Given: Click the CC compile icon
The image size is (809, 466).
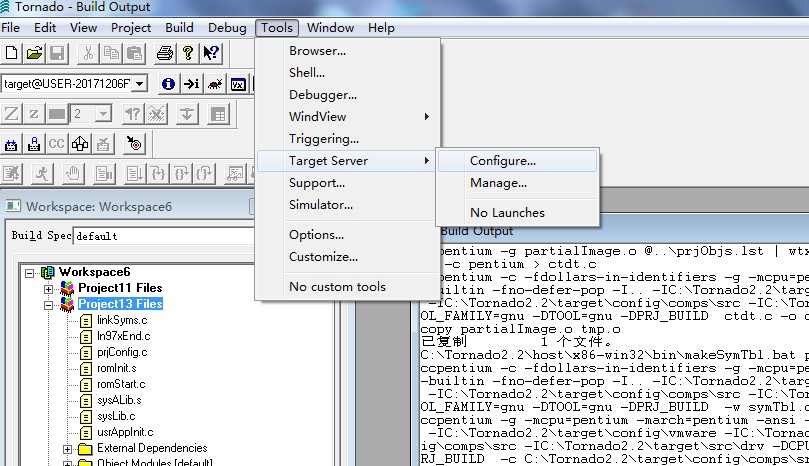Looking at the screenshot, I should [57, 144].
